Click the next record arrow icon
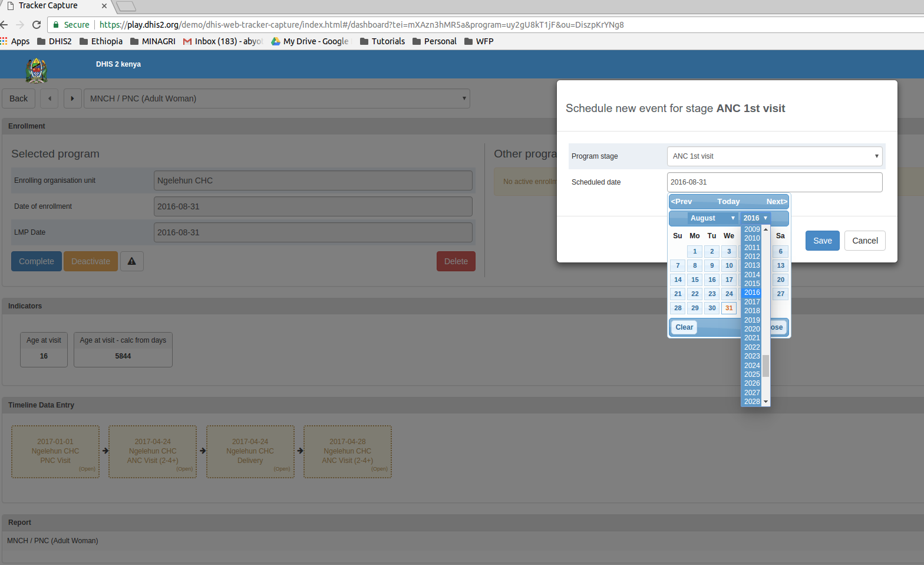 (x=72, y=98)
